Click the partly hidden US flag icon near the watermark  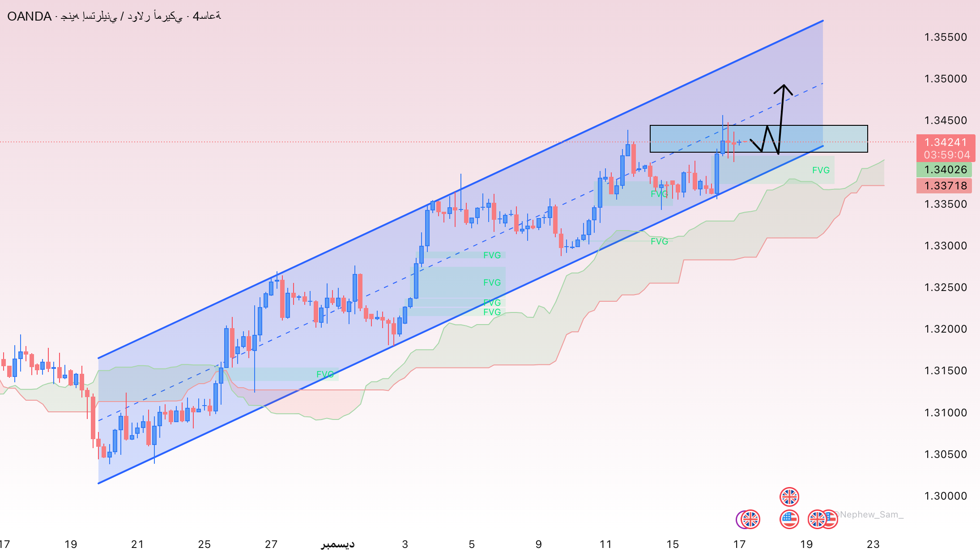832,518
